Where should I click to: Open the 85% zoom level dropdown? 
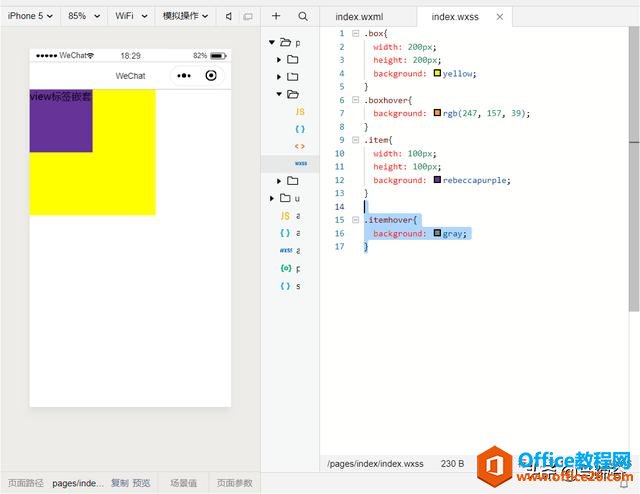pyautogui.click(x=82, y=16)
